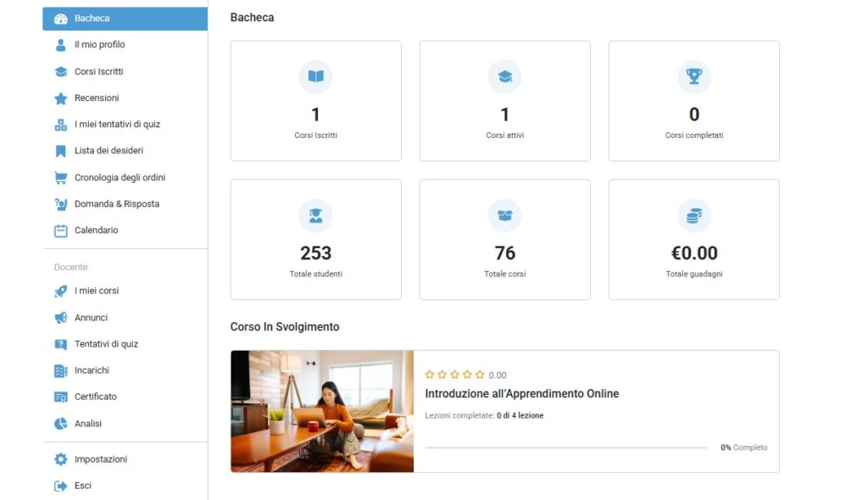Select I miei tentativi di quiz
This screenshot has width=868, height=500.
117,125
